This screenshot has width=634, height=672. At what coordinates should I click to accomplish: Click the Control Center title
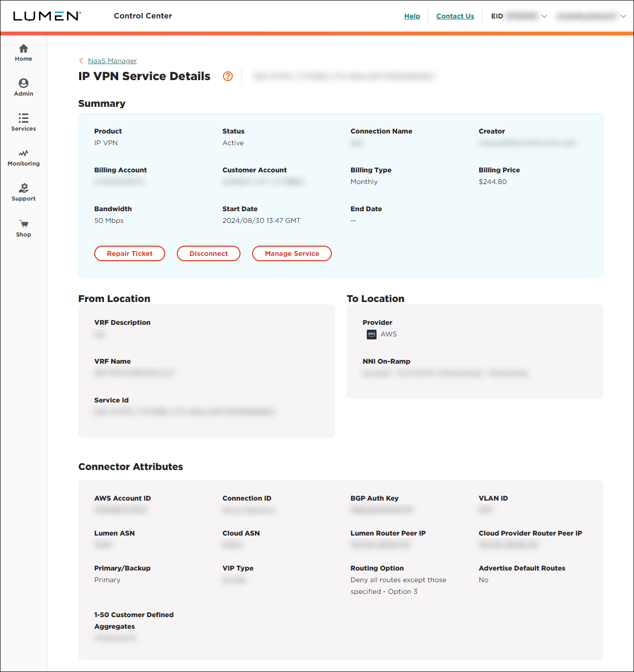tap(143, 16)
